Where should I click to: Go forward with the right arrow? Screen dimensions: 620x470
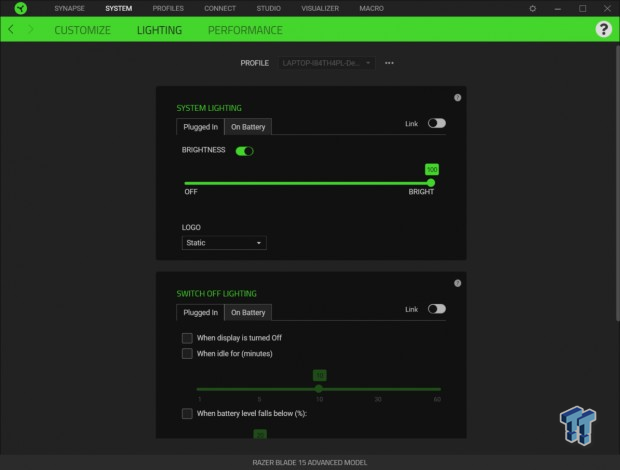(30, 29)
